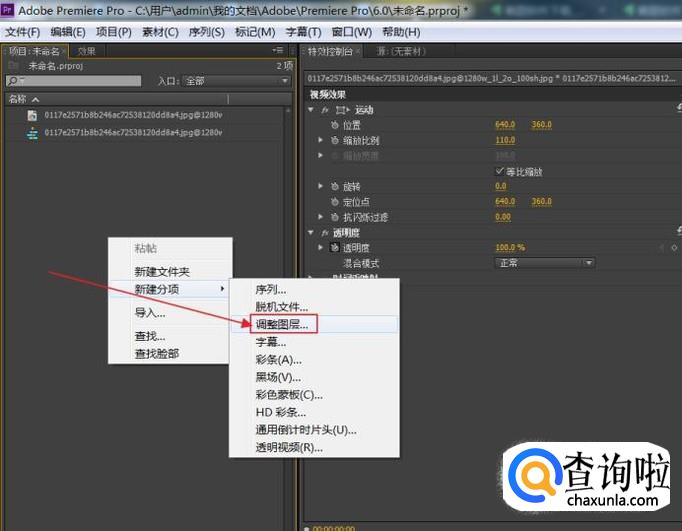Open the 混合模式 正常 dropdown

[545, 263]
